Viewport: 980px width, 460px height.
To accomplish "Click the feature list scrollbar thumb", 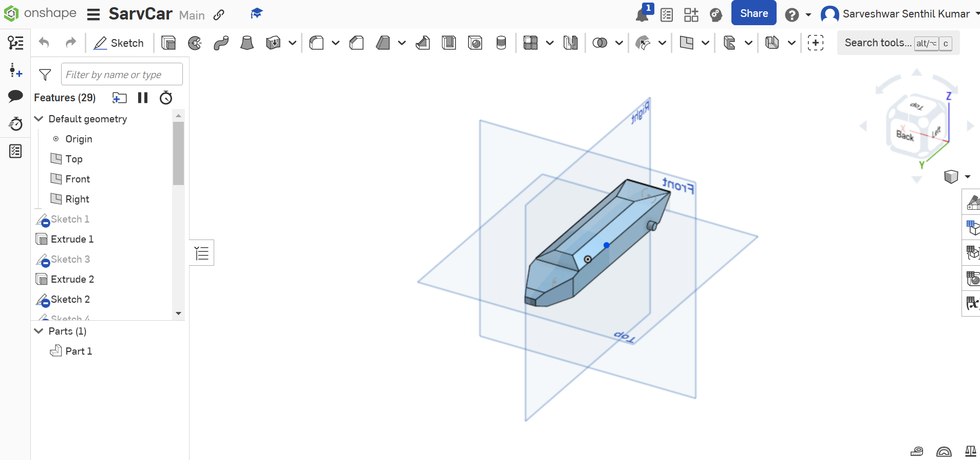I will click(178, 153).
